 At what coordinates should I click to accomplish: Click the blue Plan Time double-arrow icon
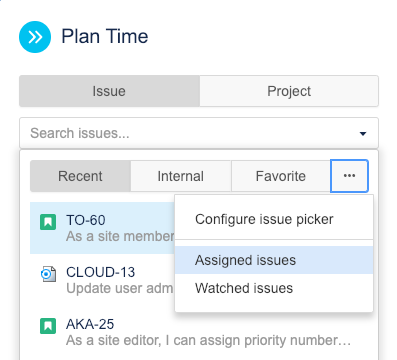[35, 37]
